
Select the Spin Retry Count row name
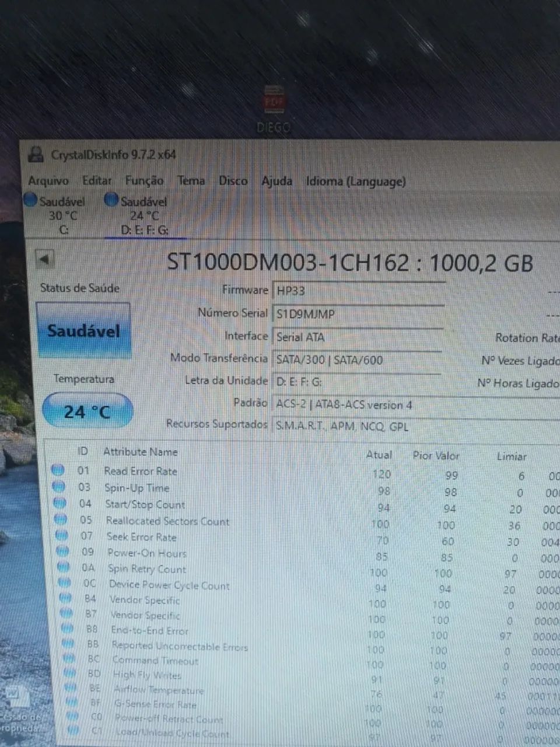148,568
